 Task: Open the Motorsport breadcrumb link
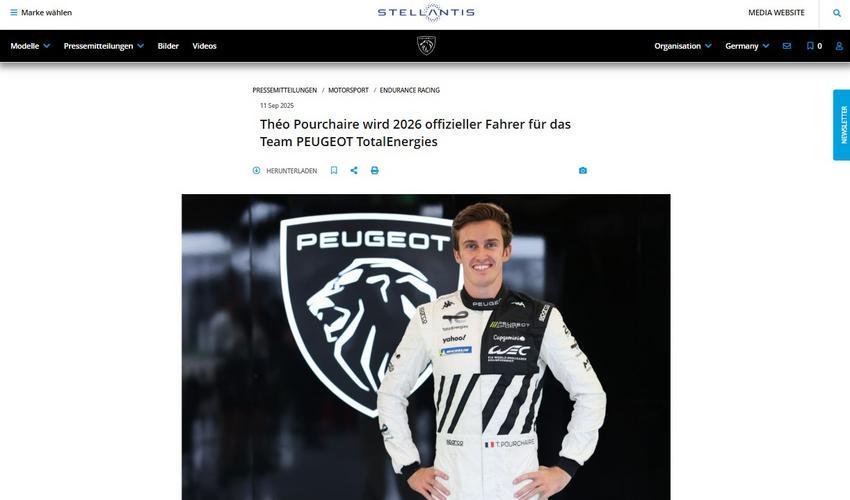coord(348,90)
